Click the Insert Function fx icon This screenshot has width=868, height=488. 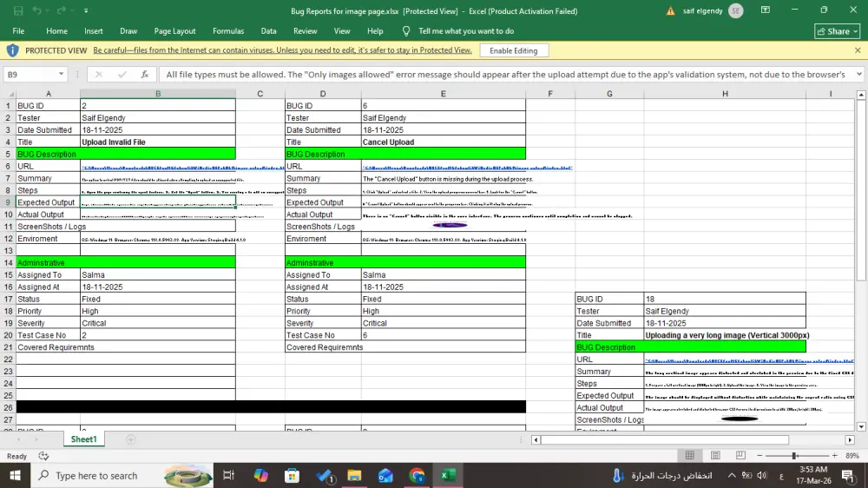[x=144, y=74]
